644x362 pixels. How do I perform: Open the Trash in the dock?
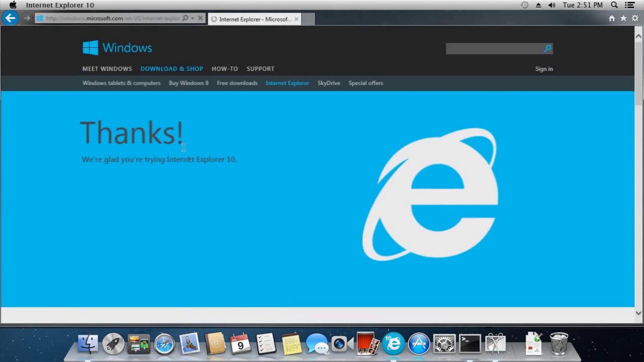[x=558, y=344]
